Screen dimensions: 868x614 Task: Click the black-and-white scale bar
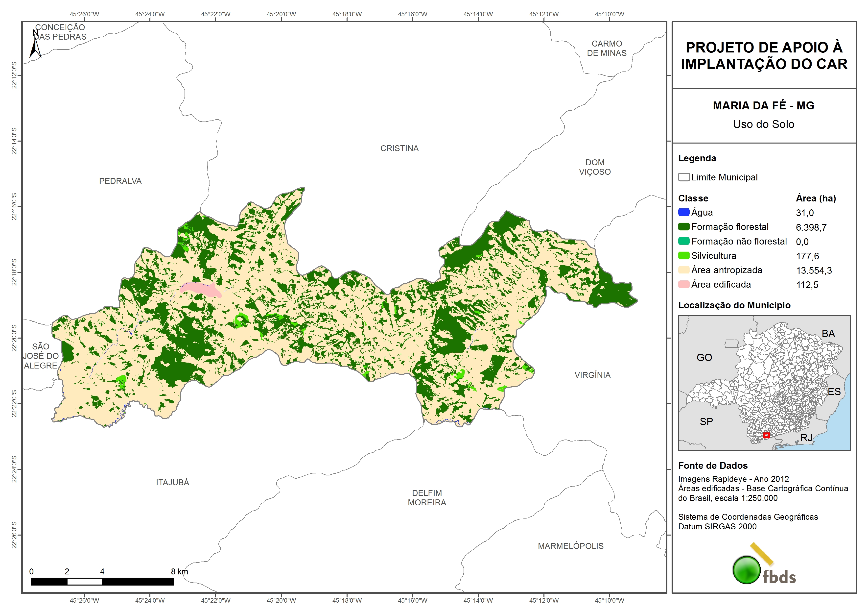tap(102, 582)
